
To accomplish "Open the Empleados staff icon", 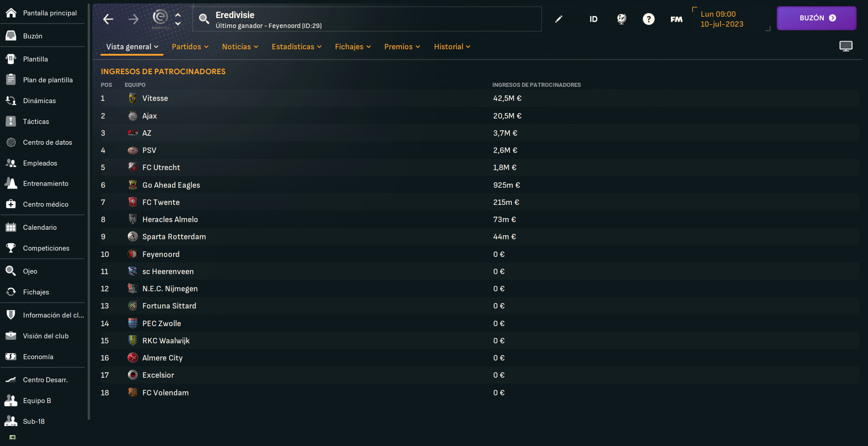I will pyautogui.click(x=11, y=163).
